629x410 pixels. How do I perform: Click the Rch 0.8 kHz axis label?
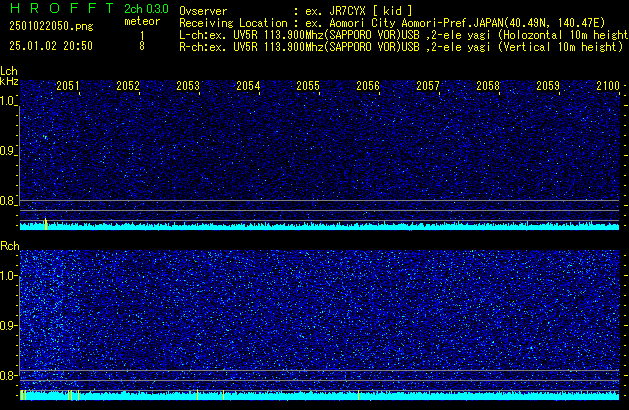(8, 375)
